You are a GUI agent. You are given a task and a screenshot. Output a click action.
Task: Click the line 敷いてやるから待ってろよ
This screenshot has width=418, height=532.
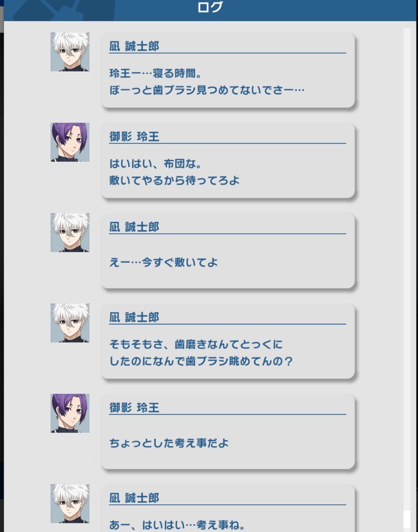(x=174, y=180)
